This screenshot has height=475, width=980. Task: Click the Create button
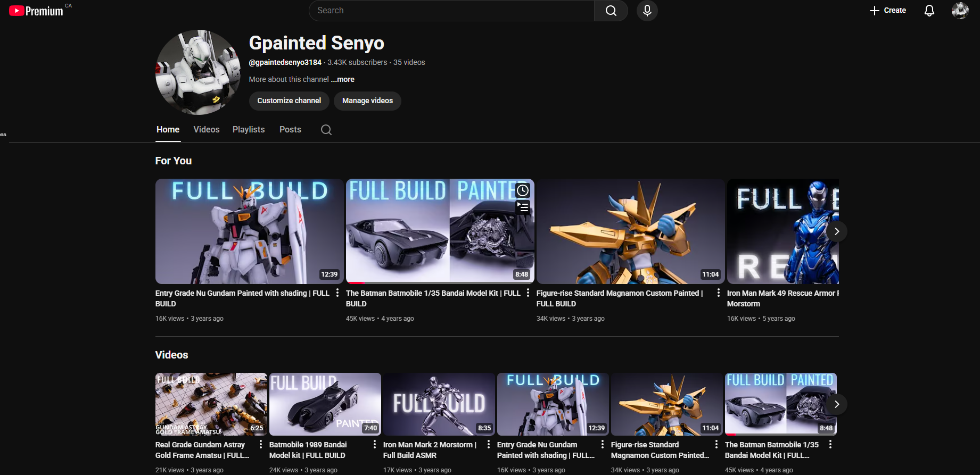pos(888,11)
